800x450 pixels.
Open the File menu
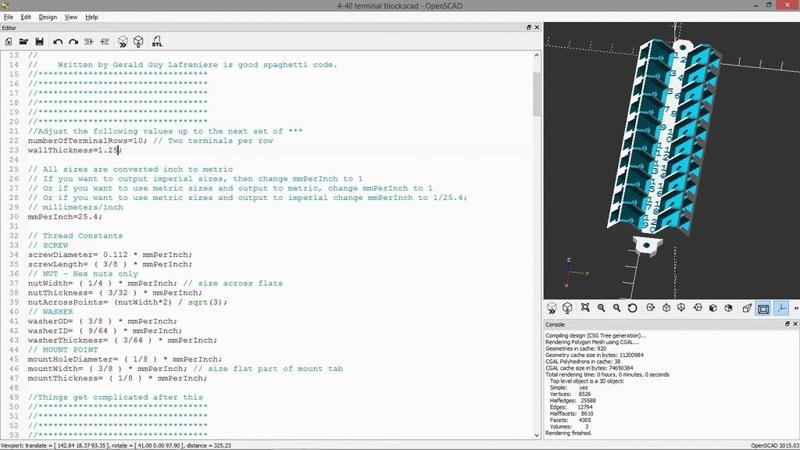(x=8, y=17)
